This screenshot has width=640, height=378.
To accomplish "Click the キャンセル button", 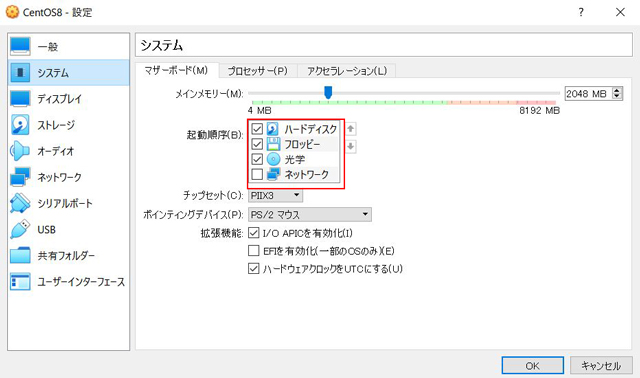I will click(x=601, y=365).
